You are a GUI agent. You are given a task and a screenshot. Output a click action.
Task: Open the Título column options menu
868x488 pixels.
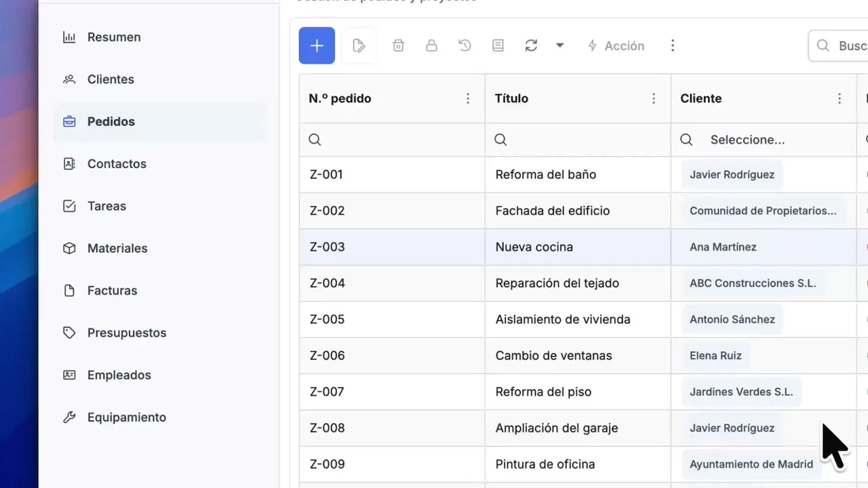[x=654, y=98]
